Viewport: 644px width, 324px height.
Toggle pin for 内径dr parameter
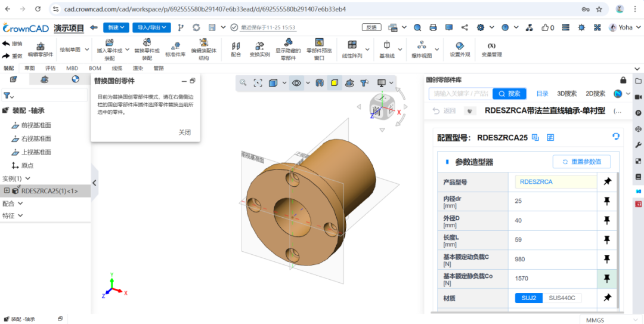(607, 201)
